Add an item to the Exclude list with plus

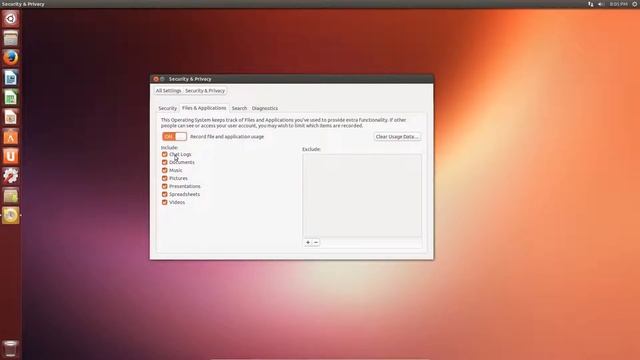(x=308, y=242)
